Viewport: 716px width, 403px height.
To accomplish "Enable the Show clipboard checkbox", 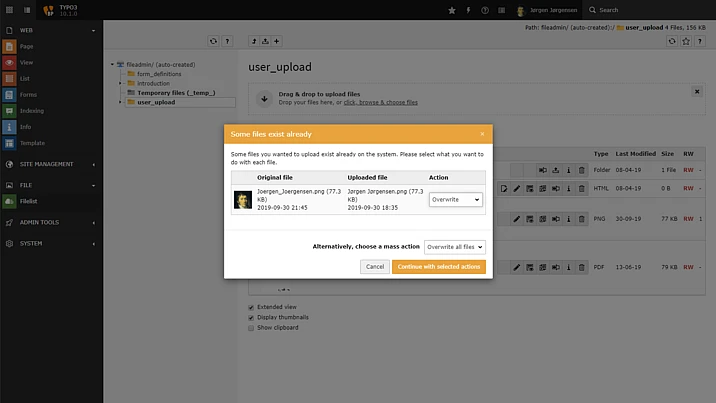I will pos(251,327).
